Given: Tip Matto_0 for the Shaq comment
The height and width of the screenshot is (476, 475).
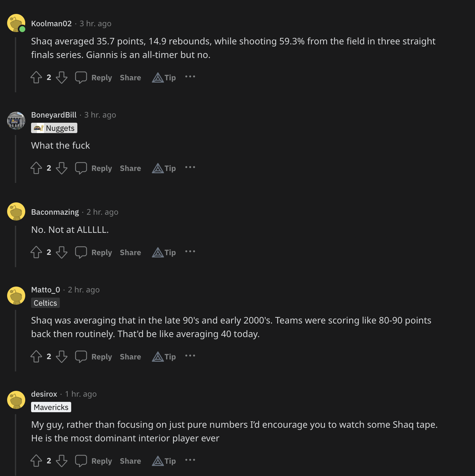Looking at the screenshot, I should (164, 357).
